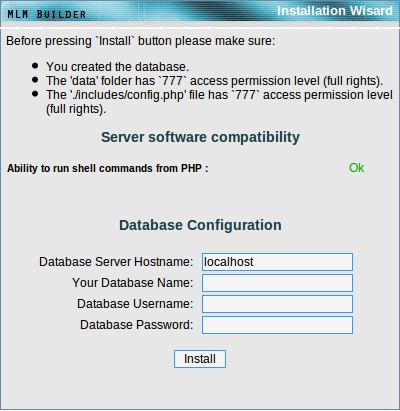Click the 'Database Server Hostname:' label
The height and width of the screenshot is (411, 400).
coord(116,262)
